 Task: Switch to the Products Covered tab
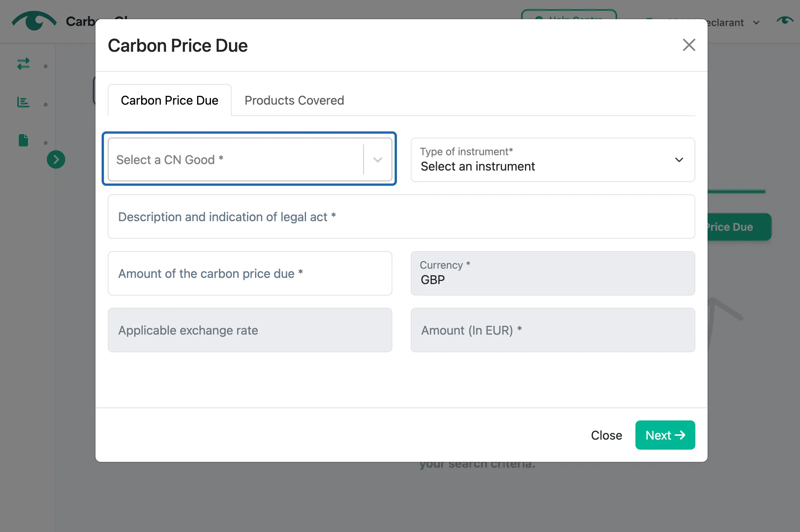[x=294, y=100]
